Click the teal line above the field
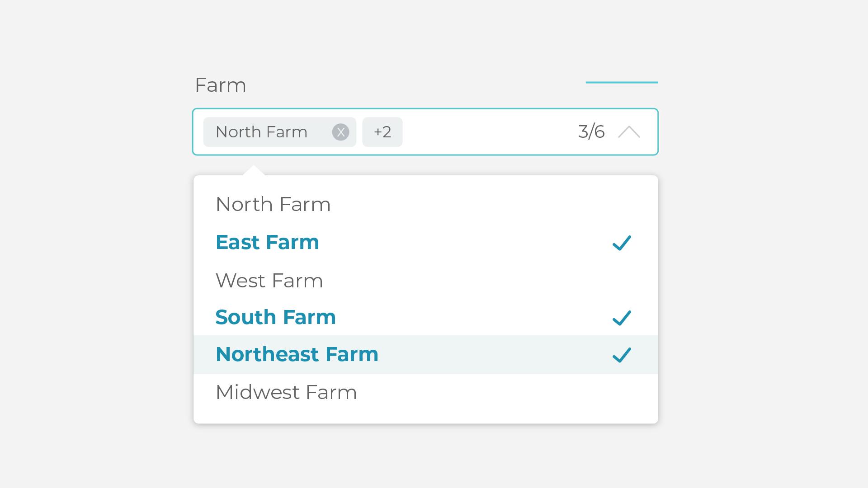 622,82
